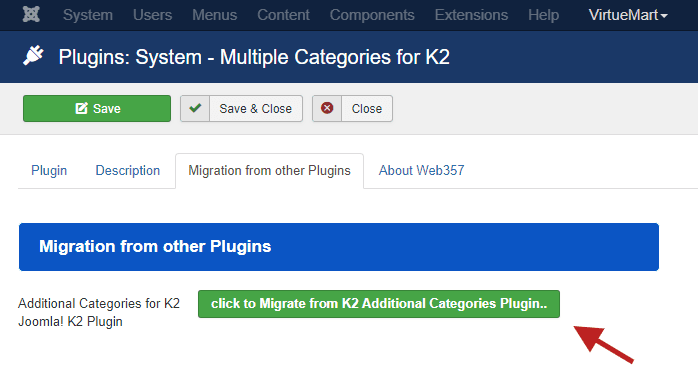Click the plug icon beside Plugins title
This screenshot has width=698, height=385.
pos(33,56)
